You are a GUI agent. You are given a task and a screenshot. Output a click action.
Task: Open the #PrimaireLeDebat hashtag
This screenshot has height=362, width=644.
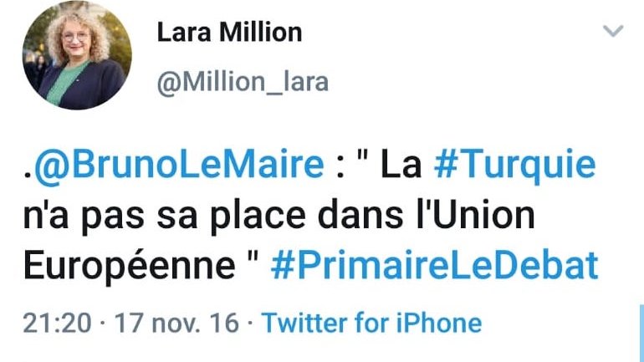pyautogui.click(x=435, y=266)
